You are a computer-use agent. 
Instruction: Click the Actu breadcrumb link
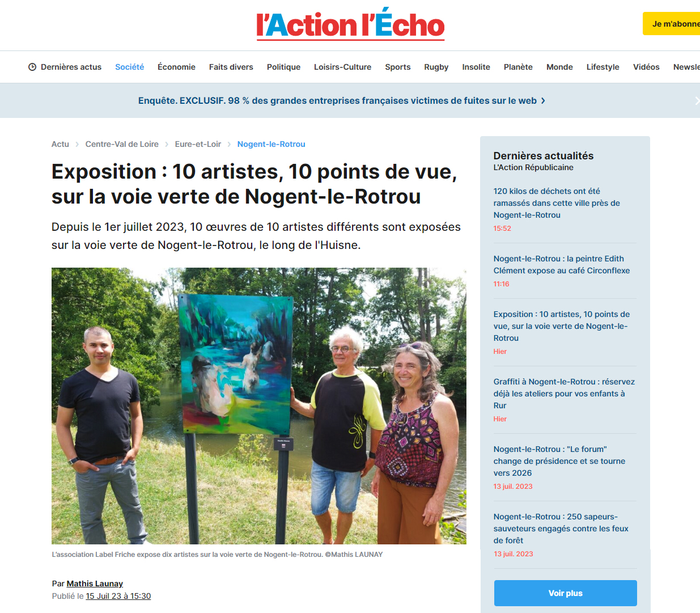coord(60,144)
